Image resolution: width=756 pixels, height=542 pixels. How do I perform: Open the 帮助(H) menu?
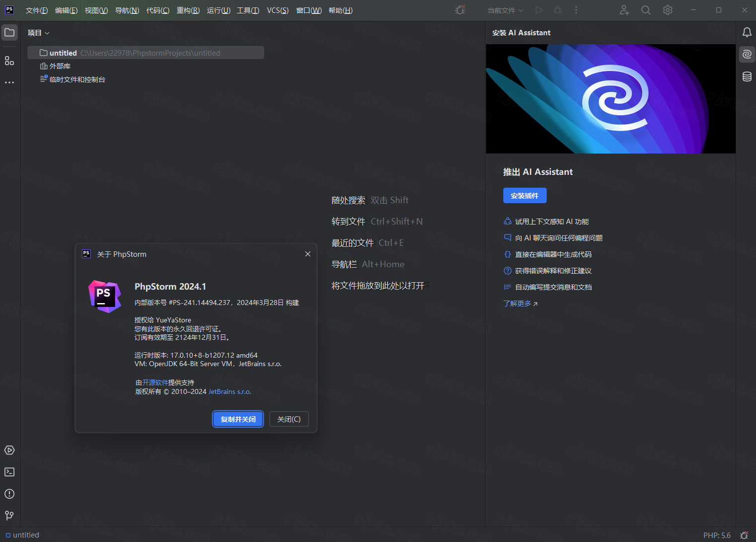(x=341, y=10)
